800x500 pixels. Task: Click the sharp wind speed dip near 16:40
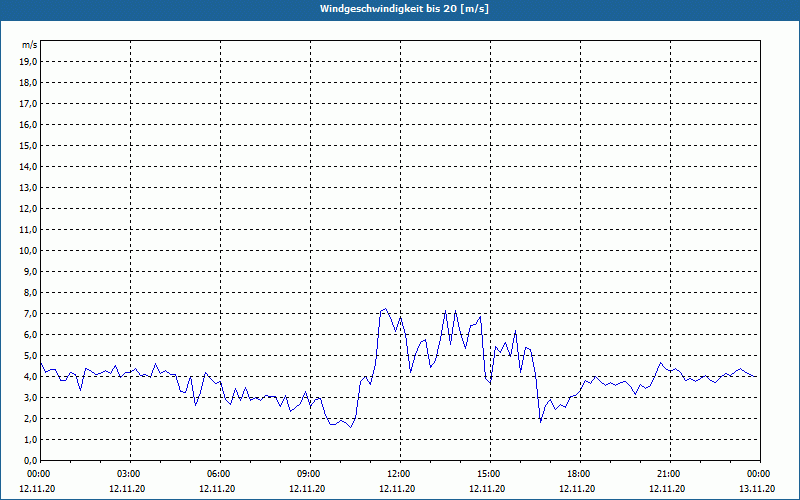[x=540, y=422]
